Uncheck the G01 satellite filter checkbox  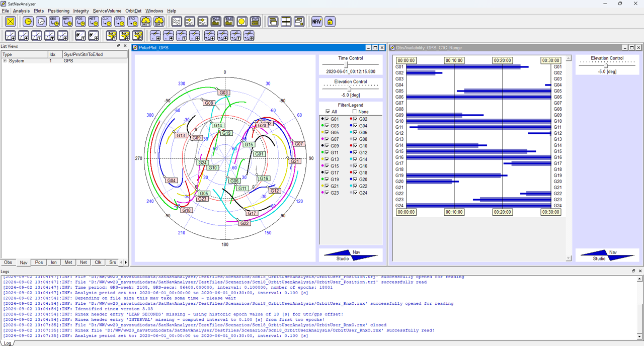pyautogui.click(x=327, y=119)
